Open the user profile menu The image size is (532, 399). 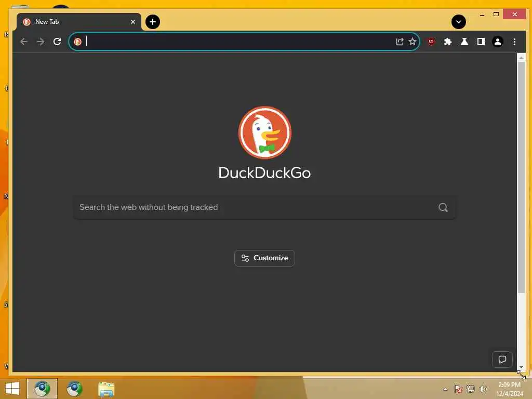(x=497, y=42)
